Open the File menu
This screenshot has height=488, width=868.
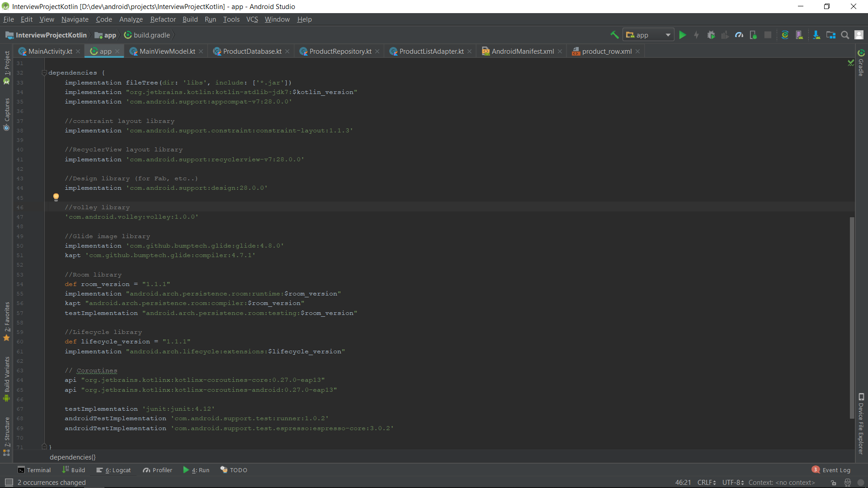tap(9, 19)
